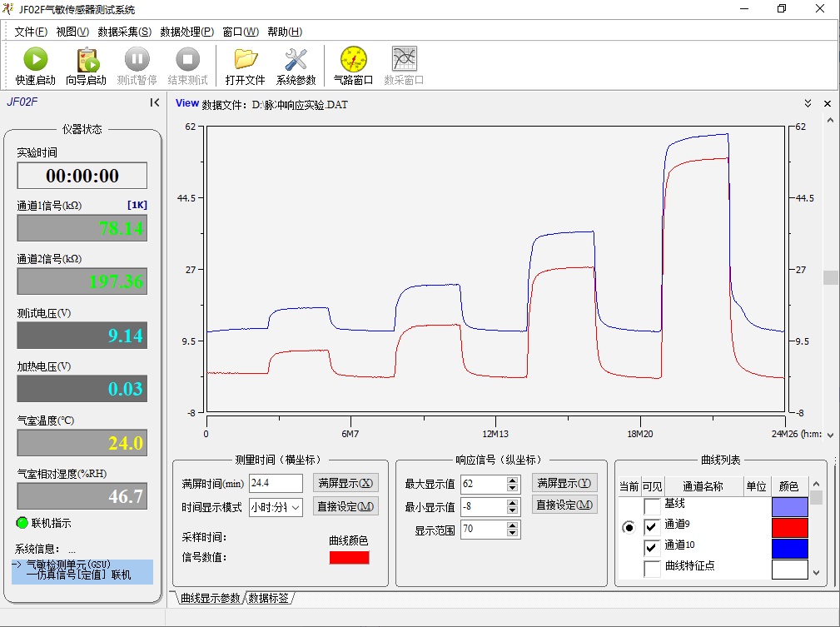The height and width of the screenshot is (627, 840).
Task: Click the 联机指示 green indicator light
Action: point(22,523)
